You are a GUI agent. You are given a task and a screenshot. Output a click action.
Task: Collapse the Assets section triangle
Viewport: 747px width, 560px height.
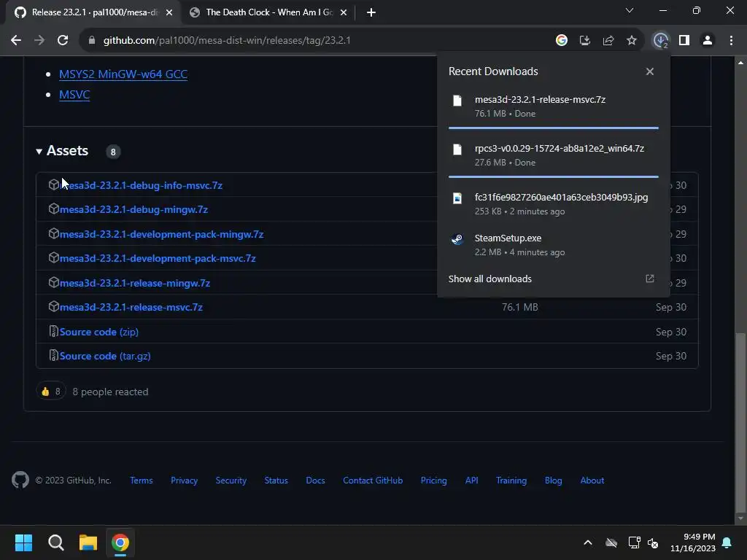tap(39, 152)
